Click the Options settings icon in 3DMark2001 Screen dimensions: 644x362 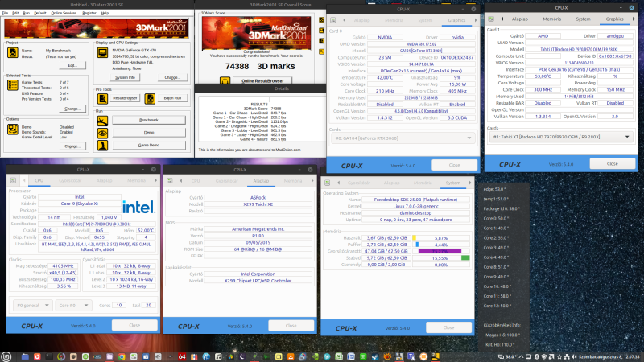[x=13, y=130]
